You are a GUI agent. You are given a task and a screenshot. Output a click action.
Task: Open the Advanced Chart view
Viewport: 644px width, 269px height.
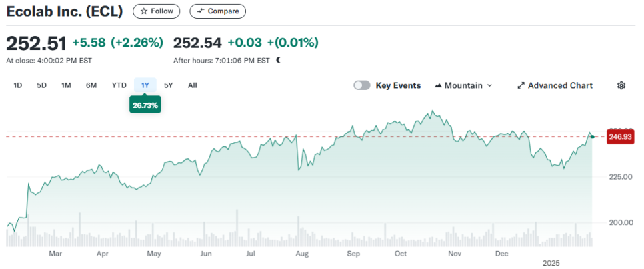(x=555, y=85)
